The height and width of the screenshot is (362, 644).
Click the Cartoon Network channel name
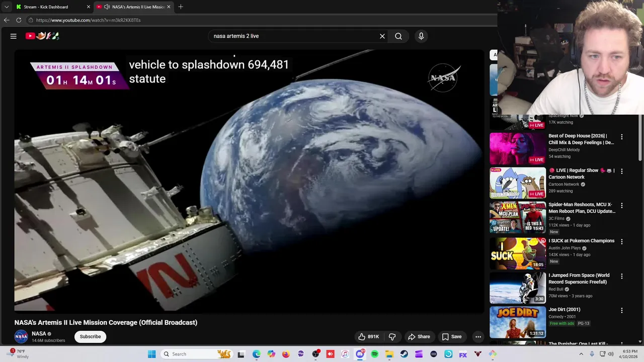[564, 185]
